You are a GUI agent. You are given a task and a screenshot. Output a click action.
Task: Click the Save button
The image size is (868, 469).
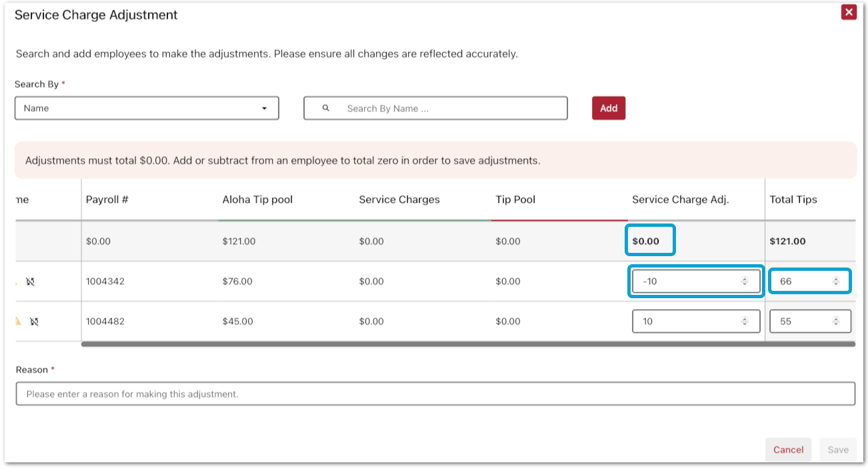[838, 450]
